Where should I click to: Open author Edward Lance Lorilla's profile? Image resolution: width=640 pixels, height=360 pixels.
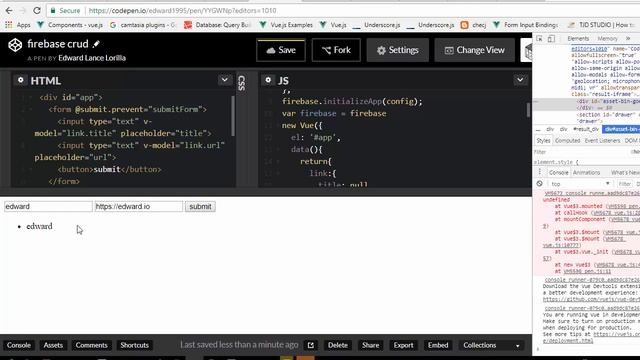(92, 58)
